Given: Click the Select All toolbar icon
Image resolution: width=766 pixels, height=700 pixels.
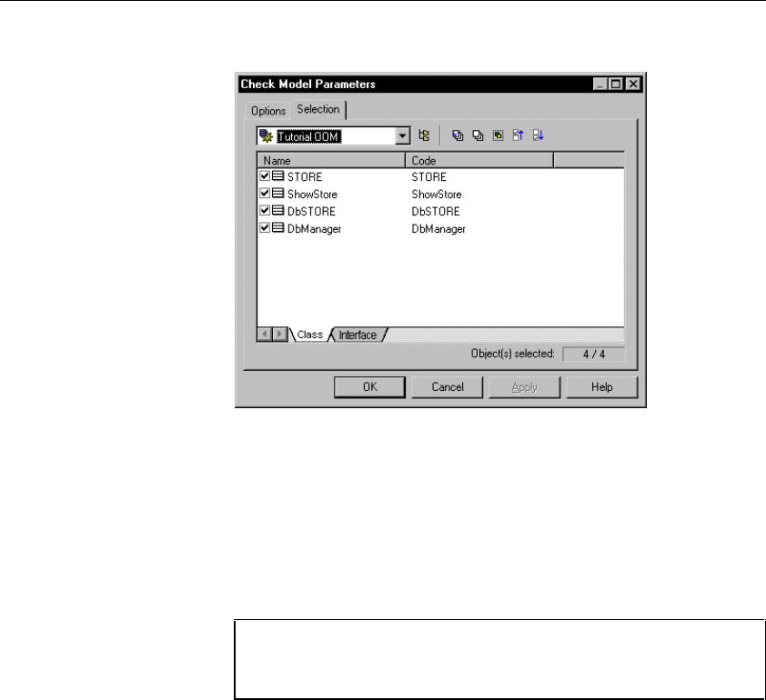Looking at the screenshot, I should pyautogui.click(x=458, y=135).
